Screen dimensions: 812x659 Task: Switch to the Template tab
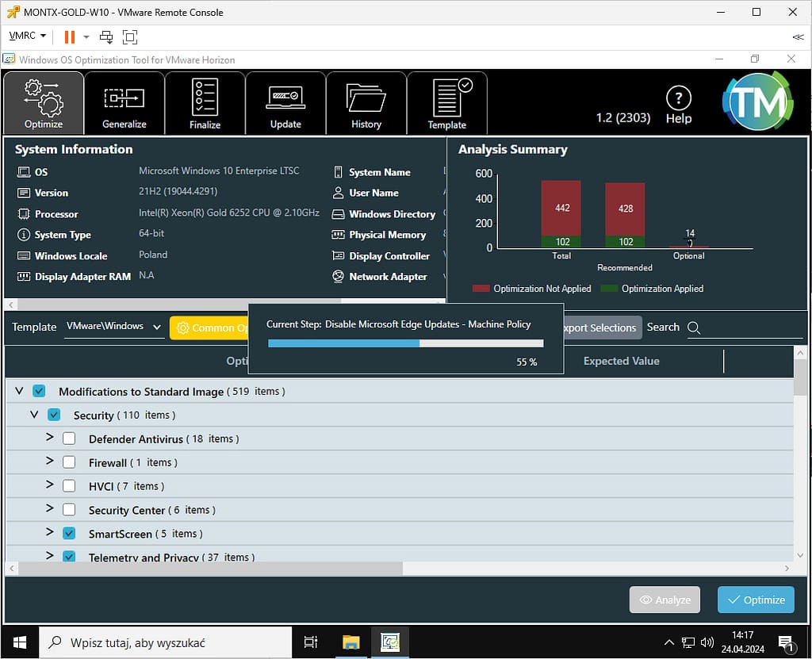point(447,104)
